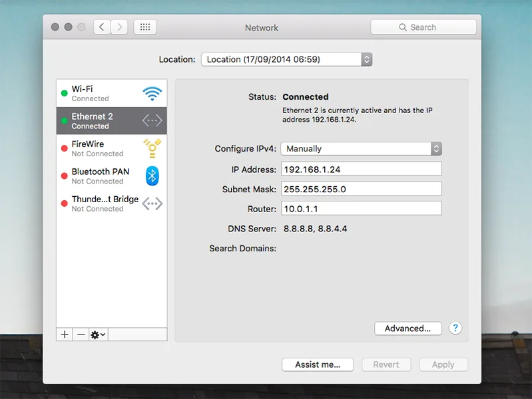The width and height of the screenshot is (532, 399).
Task: Go back with the left chevron button
Action: (102, 27)
